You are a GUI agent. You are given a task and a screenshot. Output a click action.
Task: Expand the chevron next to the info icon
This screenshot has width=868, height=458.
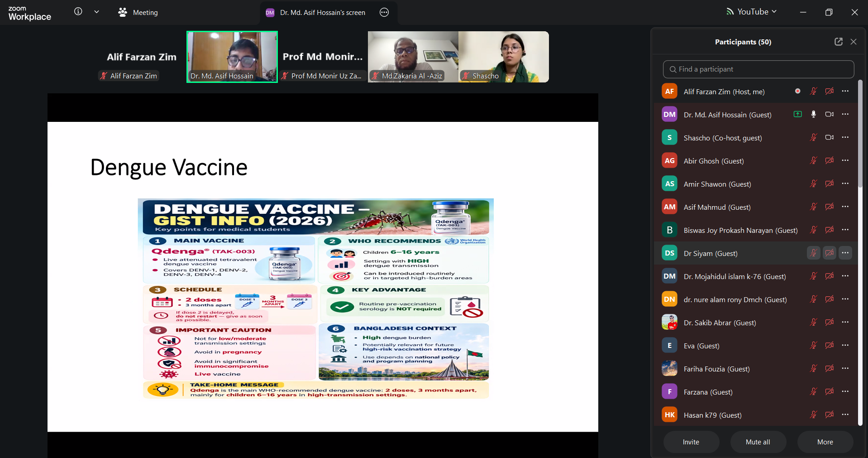click(x=96, y=12)
